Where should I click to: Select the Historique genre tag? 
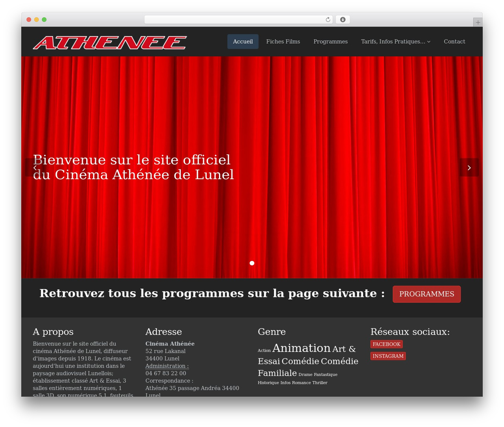(x=269, y=383)
